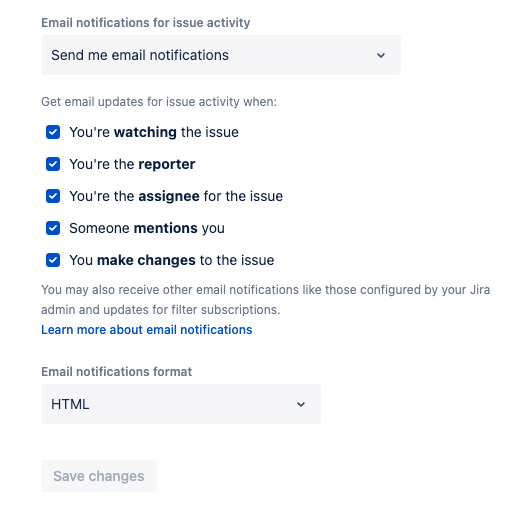Viewport: 519px width, 511px height.
Task: Uncheck 'You're the reporter' checkbox
Action: pos(53,164)
